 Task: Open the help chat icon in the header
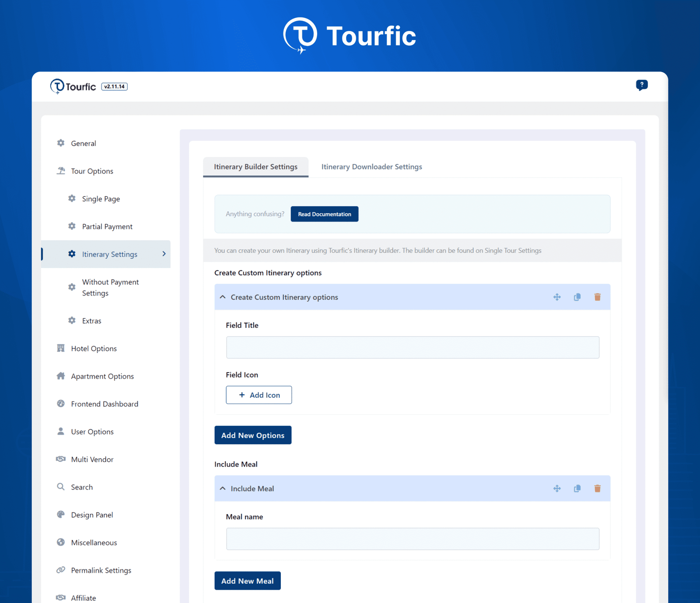click(641, 85)
